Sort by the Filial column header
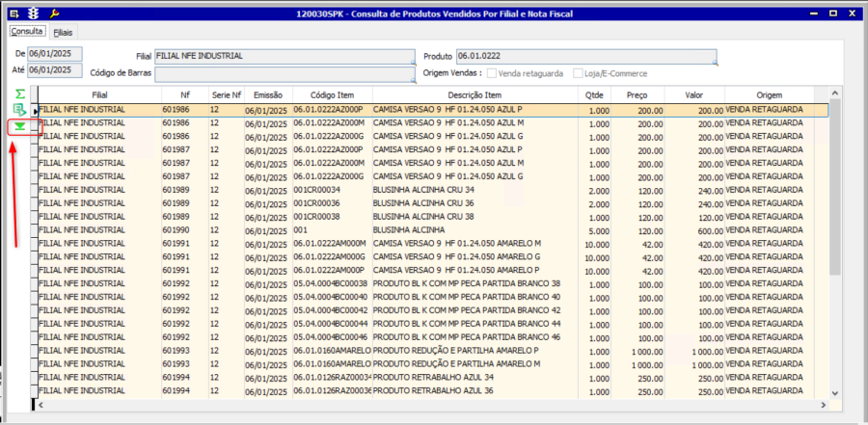 (99, 95)
